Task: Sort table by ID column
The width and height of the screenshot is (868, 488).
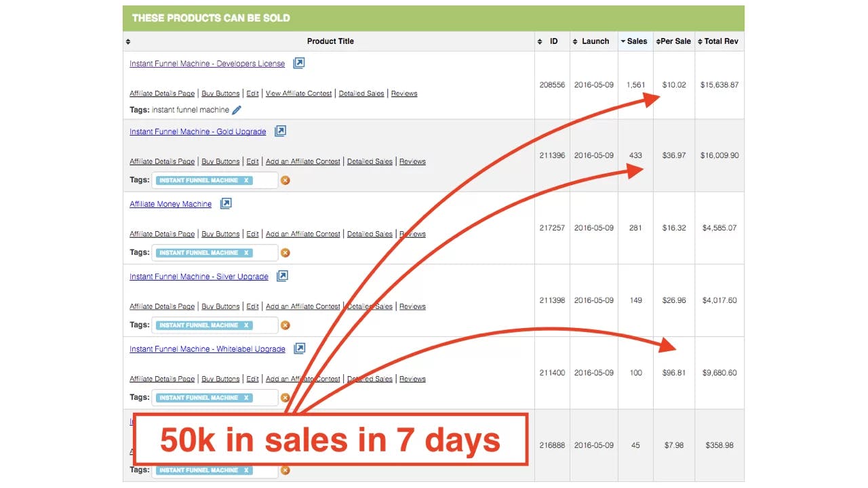Action: (x=552, y=41)
